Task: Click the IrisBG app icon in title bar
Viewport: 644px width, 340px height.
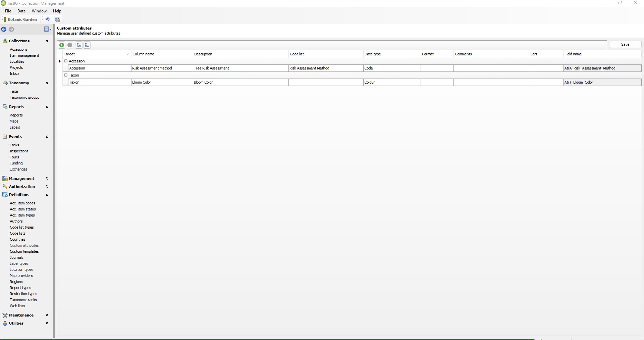Action: click(3, 3)
